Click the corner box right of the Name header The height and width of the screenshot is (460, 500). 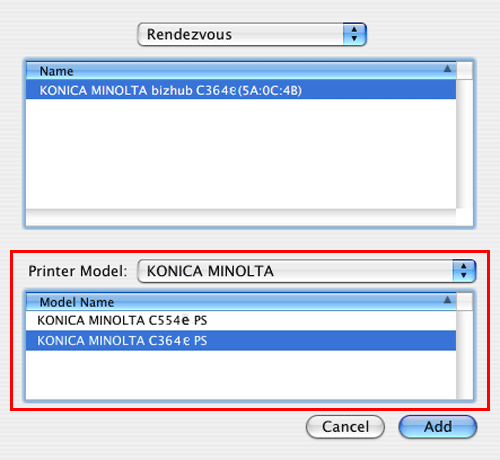tap(464, 71)
